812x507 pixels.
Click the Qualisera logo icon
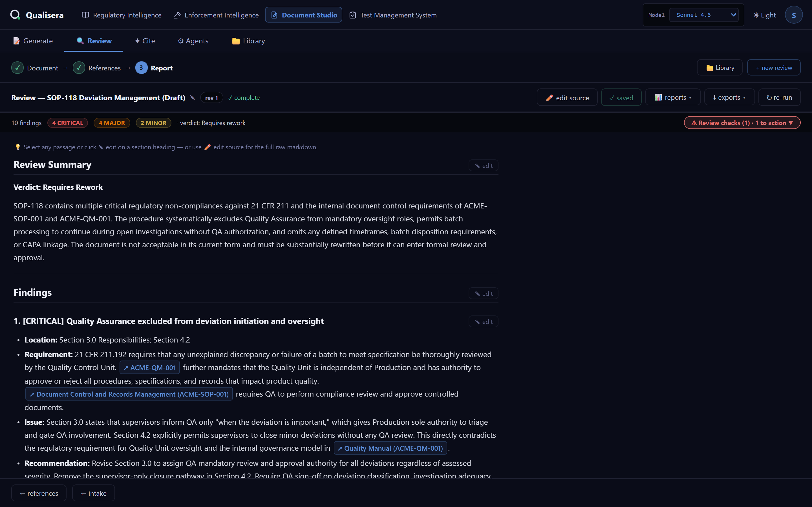[15, 15]
